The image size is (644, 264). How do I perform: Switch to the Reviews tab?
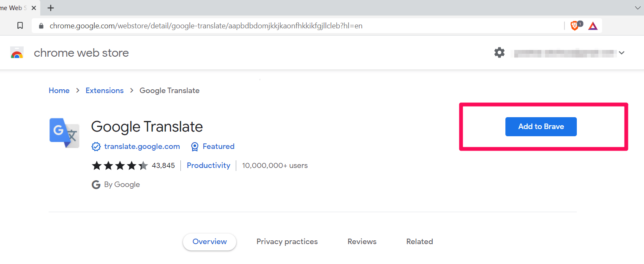coord(362,241)
